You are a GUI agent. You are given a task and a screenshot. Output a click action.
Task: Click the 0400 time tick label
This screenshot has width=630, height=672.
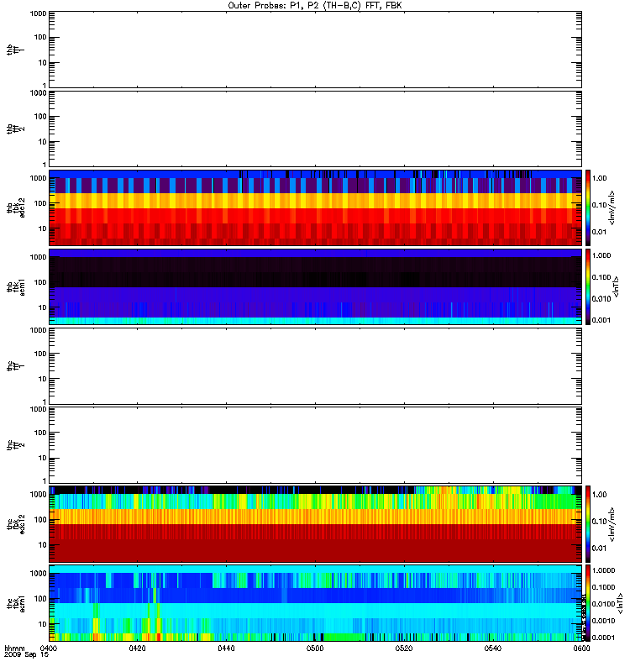[48, 648]
